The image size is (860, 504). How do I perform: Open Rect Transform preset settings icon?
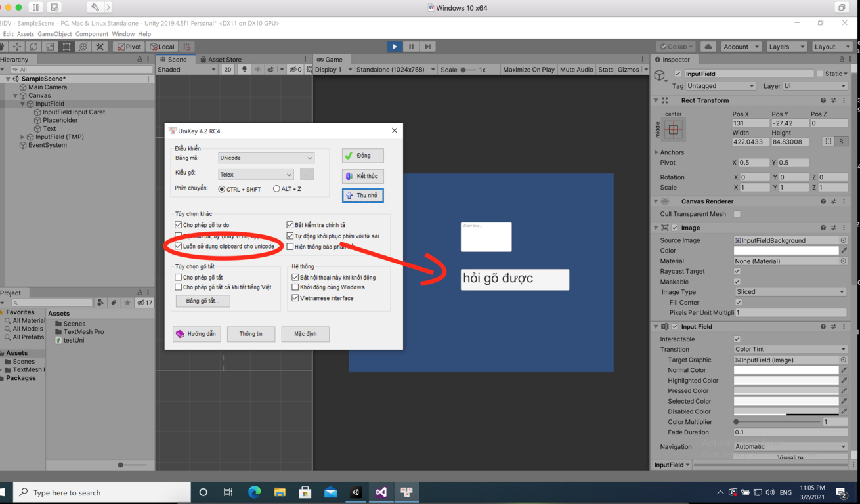pos(834,100)
